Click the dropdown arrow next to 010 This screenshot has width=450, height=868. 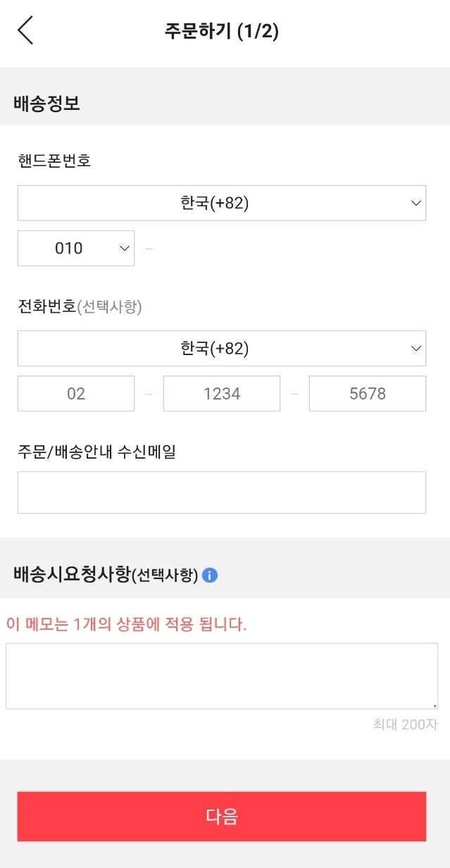point(124,248)
